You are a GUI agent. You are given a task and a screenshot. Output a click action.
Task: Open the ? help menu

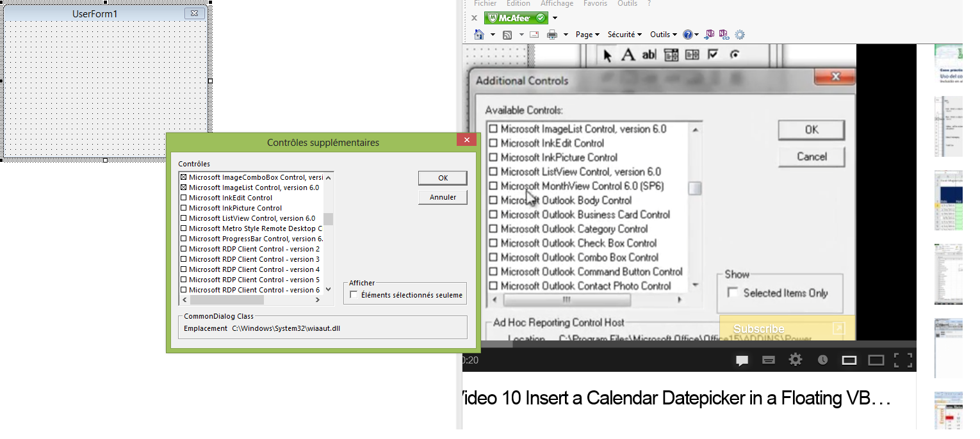(649, 3)
